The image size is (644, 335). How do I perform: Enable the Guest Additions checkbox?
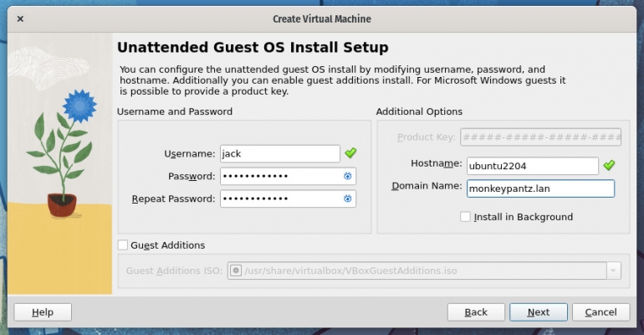pos(123,245)
